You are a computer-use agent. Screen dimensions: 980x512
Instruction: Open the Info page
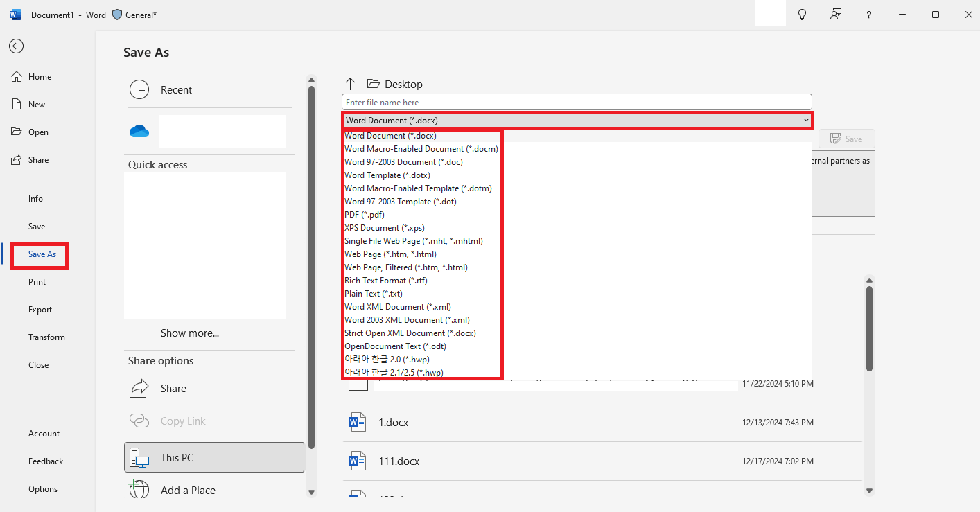coord(35,199)
